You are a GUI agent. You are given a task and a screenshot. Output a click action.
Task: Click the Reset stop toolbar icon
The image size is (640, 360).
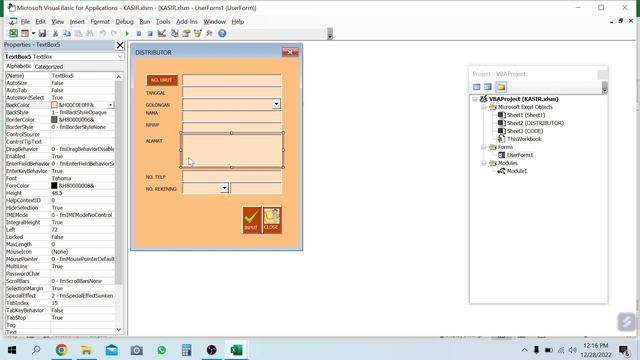point(150,33)
